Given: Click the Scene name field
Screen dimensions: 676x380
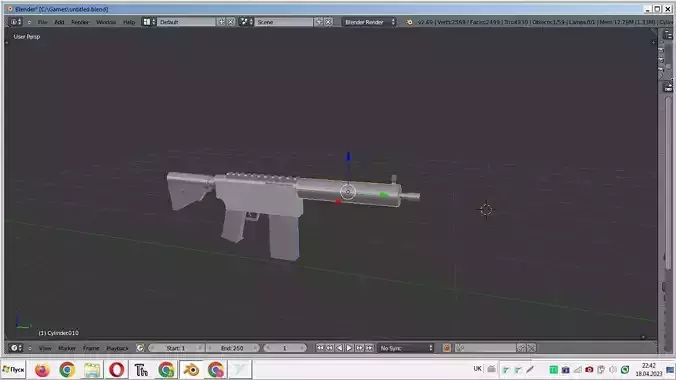Looking at the screenshot, I should point(284,22).
